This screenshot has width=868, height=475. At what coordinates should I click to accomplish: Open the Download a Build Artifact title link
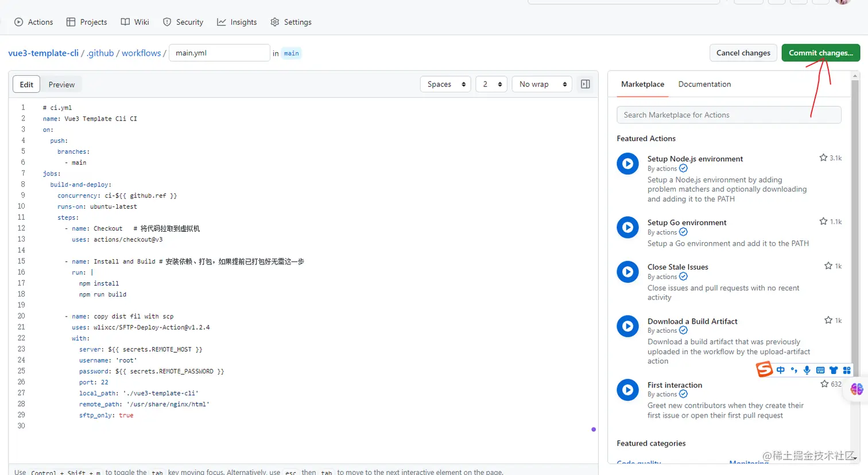[x=692, y=321]
